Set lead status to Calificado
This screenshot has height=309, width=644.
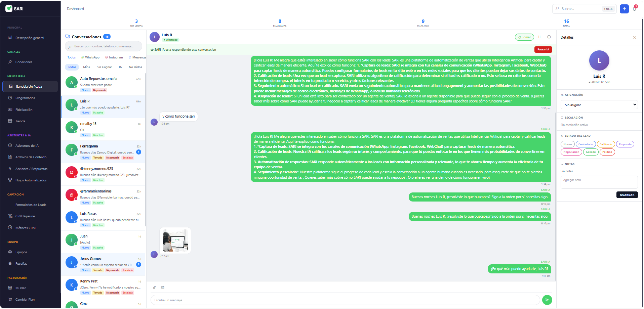tap(606, 144)
